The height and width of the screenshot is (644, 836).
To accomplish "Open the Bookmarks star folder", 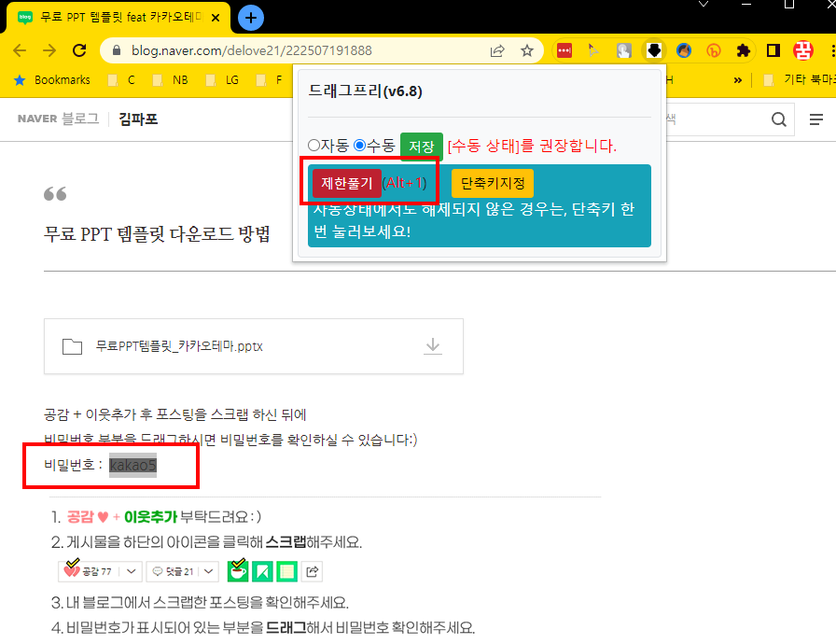I will 52,80.
